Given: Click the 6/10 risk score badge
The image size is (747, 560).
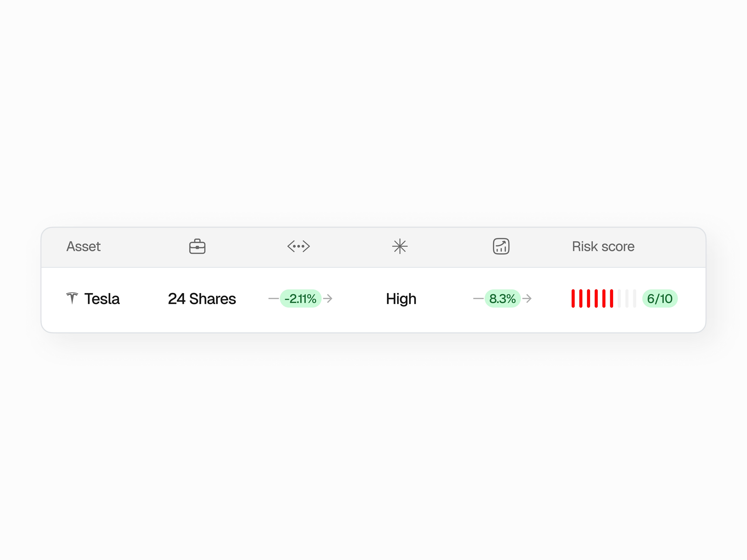Looking at the screenshot, I should click(659, 299).
